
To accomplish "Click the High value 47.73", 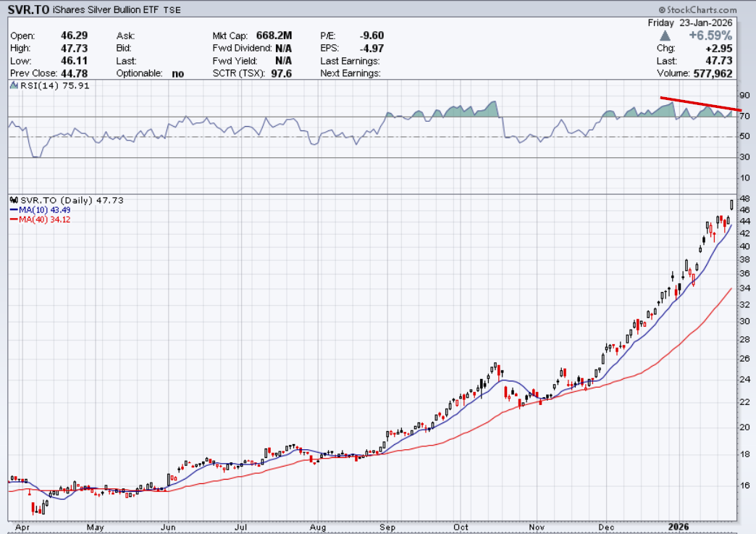I will 75,49.
